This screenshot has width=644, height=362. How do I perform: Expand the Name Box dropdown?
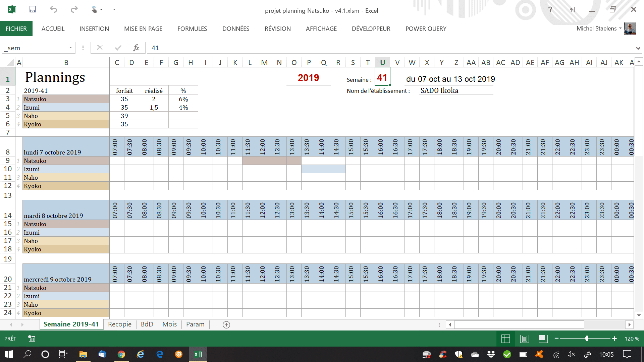point(70,48)
